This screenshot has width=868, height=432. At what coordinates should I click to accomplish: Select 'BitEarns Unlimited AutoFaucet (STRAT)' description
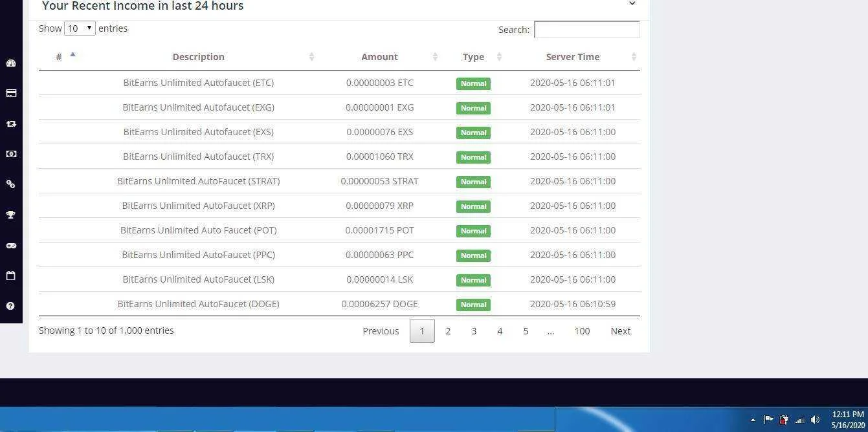198,181
